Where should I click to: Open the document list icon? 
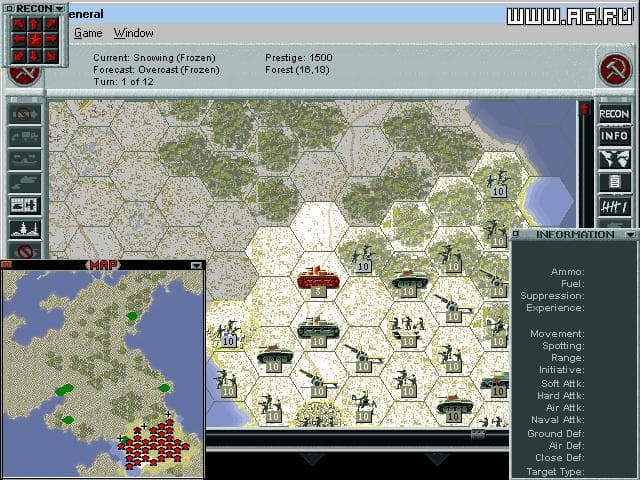[614, 182]
